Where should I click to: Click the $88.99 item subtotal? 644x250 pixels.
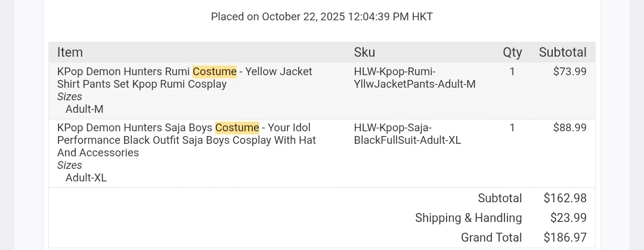point(569,128)
